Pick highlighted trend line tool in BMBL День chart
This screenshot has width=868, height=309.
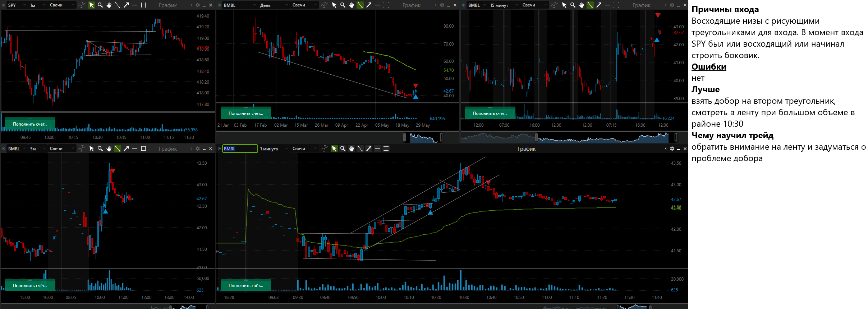360,5
